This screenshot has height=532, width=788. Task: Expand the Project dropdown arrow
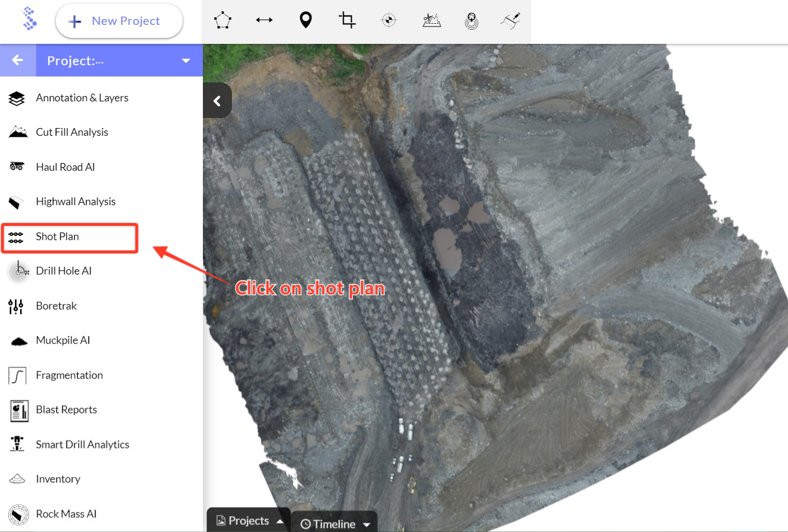point(186,60)
